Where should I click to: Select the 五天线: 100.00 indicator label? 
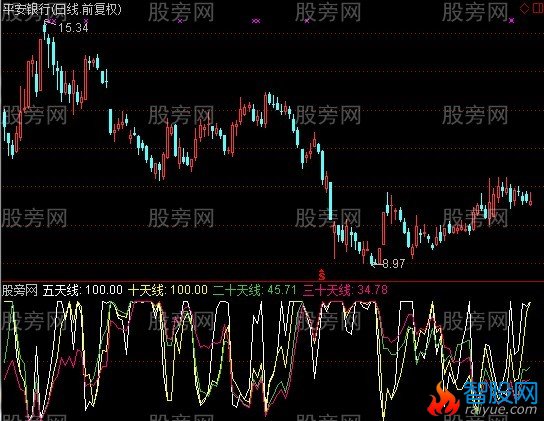click(x=82, y=290)
